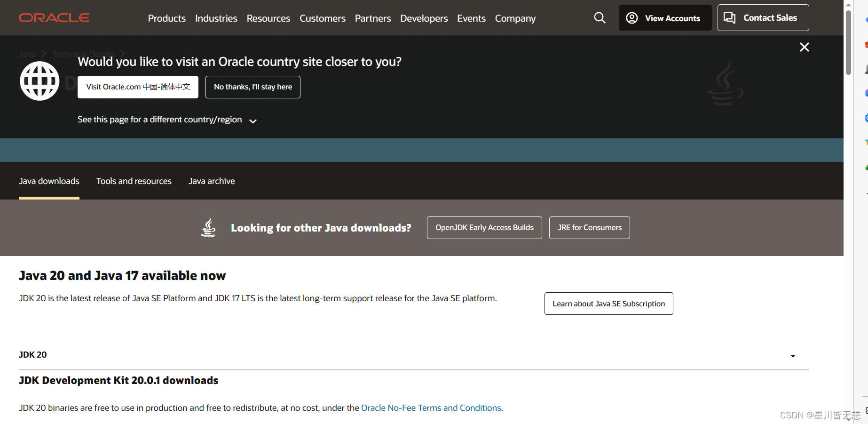Close the country site banner
868x424 pixels.
pyautogui.click(x=804, y=47)
